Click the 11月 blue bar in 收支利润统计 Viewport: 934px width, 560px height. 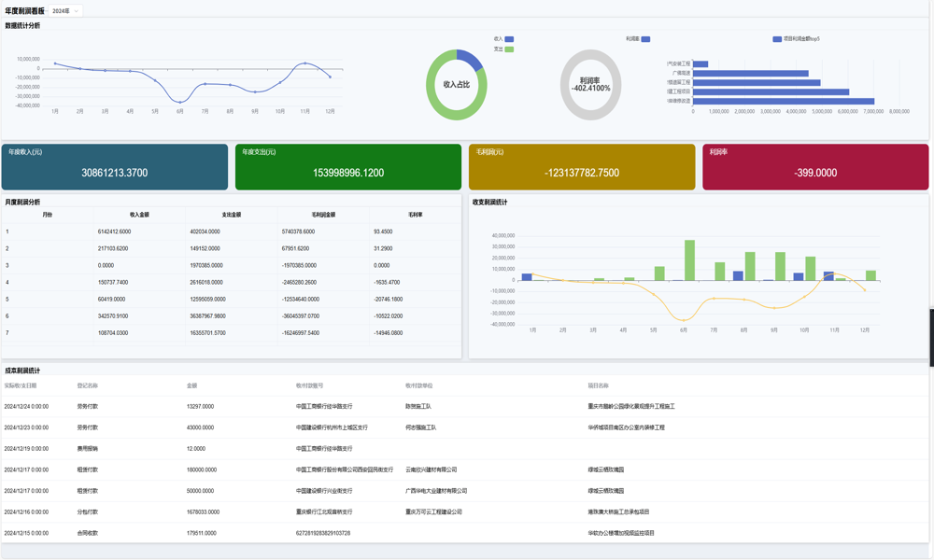click(828, 276)
